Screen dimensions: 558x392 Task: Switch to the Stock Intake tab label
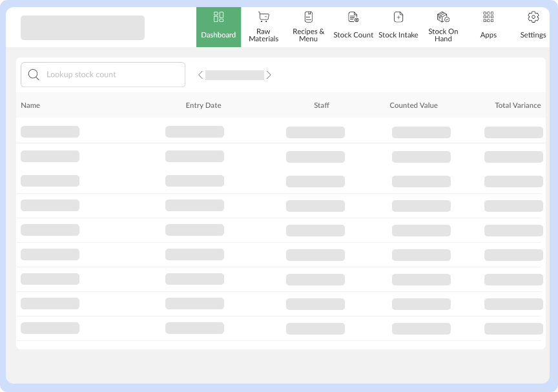click(398, 35)
